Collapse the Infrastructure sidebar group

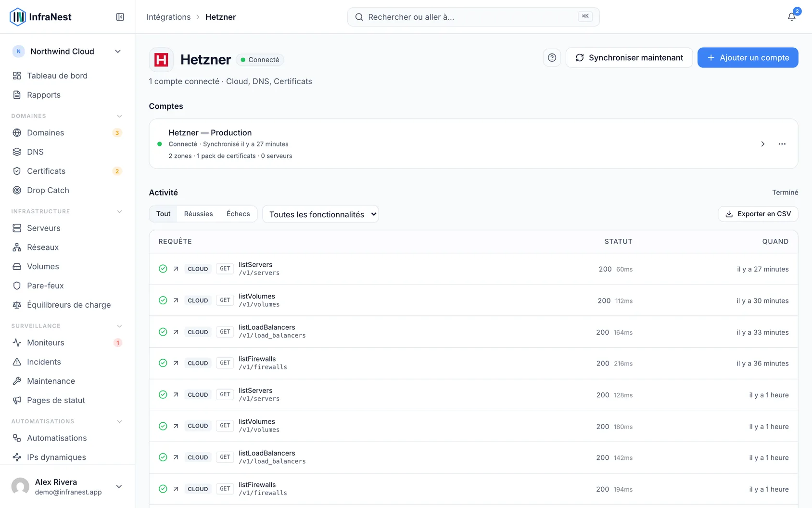pos(120,211)
